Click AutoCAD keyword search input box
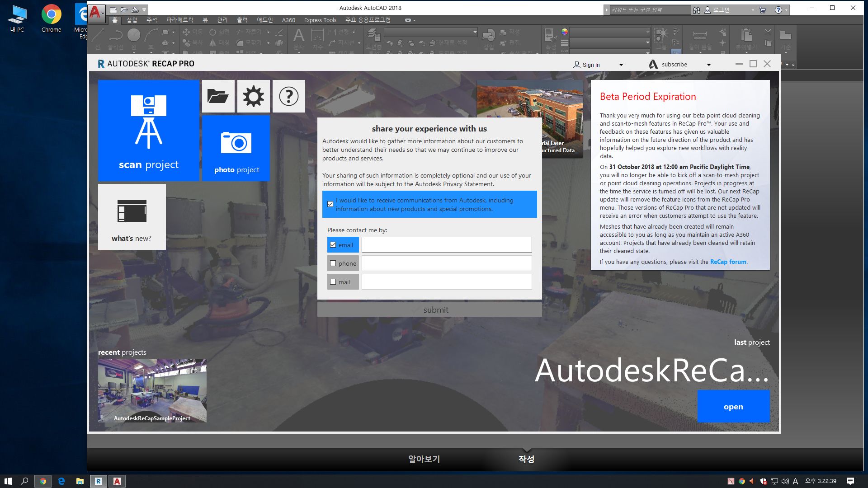This screenshot has width=868, height=488. [650, 10]
